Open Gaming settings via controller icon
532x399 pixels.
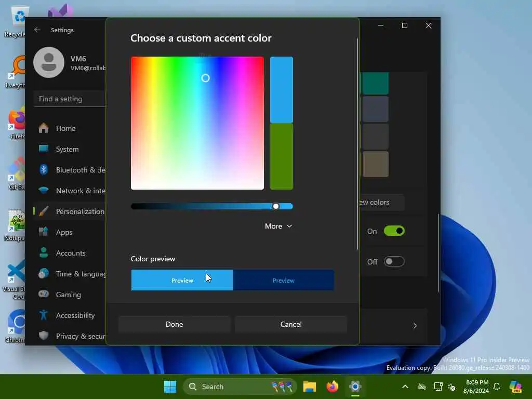[44, 294]
